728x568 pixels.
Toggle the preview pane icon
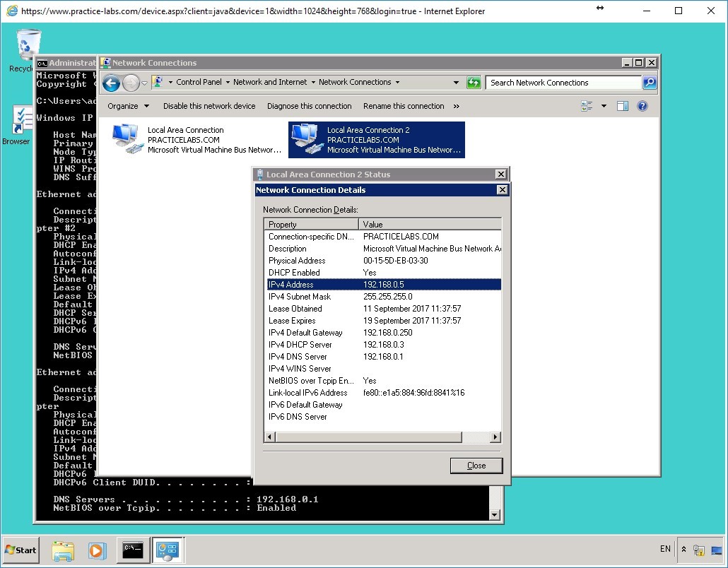[x=623, y=105]
